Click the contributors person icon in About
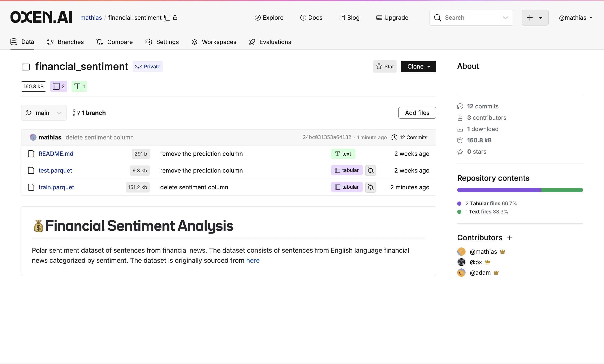Viewport: 604px width, 364px height. [460, 118]
